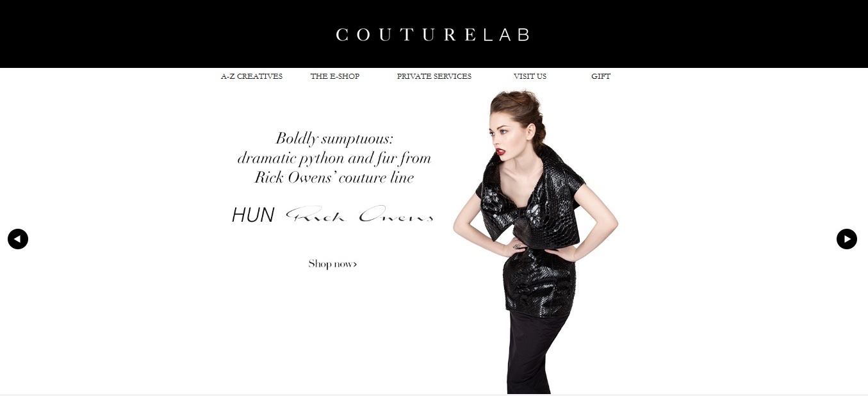This screenshot has height=396, width=868.
Task: Follow the Shop now link
Action: pos(332,264)
